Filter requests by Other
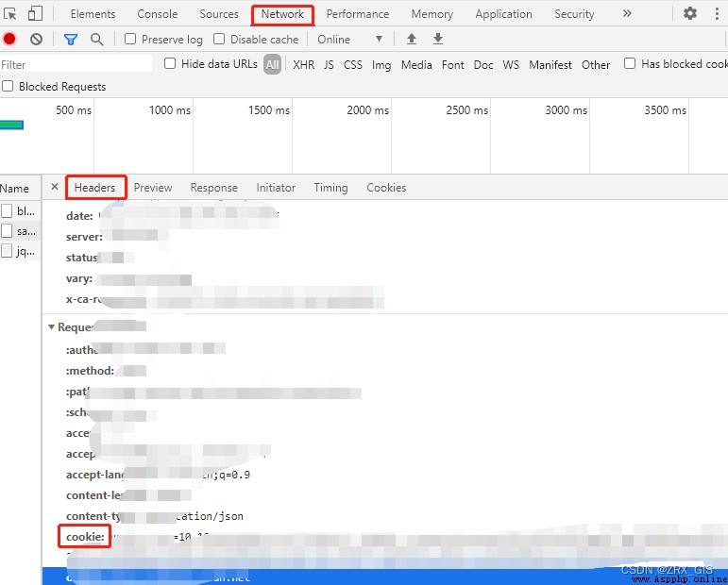This screenshot has height=585, width=728. tap(596, 64)
